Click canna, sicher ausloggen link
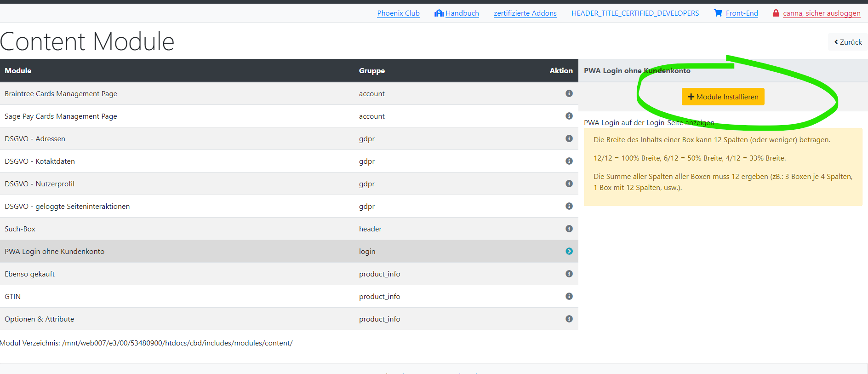Image resolution: width=868 pixels, height=374 pixels. 822,13
